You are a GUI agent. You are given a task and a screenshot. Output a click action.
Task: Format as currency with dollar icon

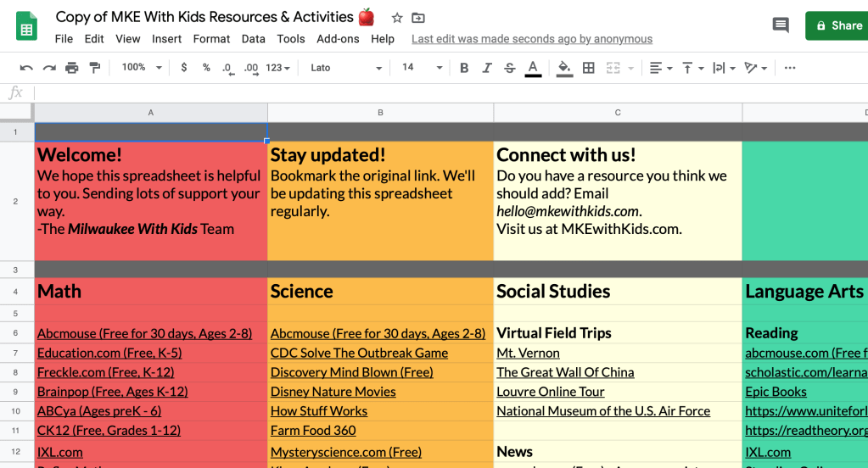pos(184,68)
